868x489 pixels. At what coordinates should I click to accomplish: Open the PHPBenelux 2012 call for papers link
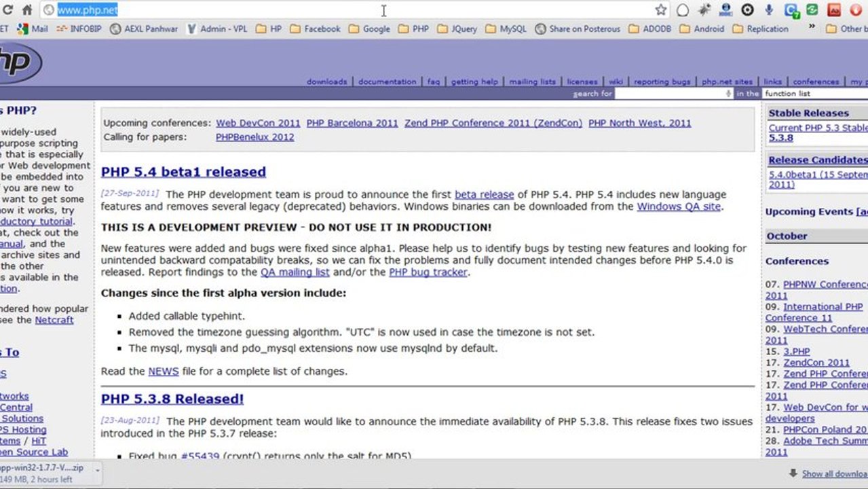tap(255, 137)
